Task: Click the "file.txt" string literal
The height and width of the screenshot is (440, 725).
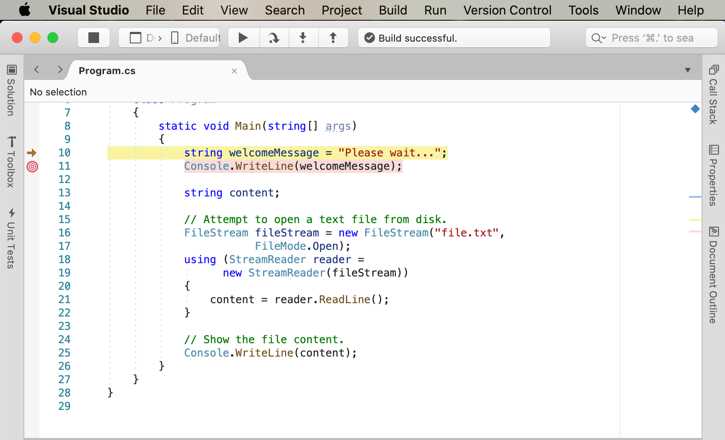Action: coord(466,232)
